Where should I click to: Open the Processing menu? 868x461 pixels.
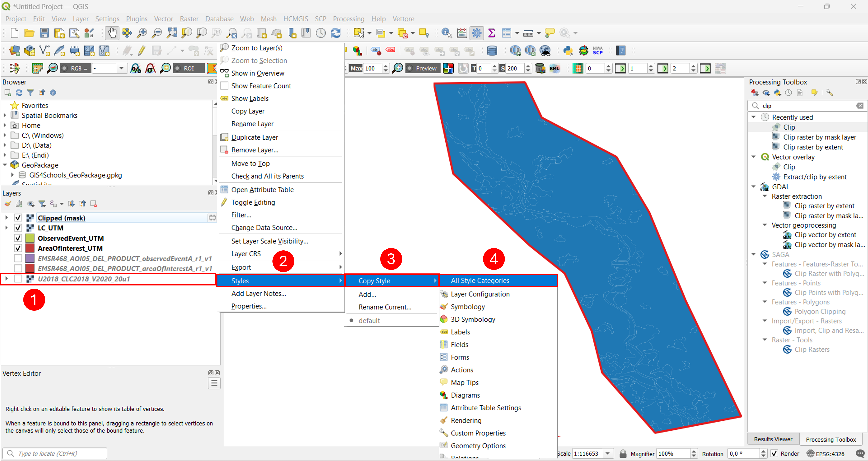click(348, 19)
